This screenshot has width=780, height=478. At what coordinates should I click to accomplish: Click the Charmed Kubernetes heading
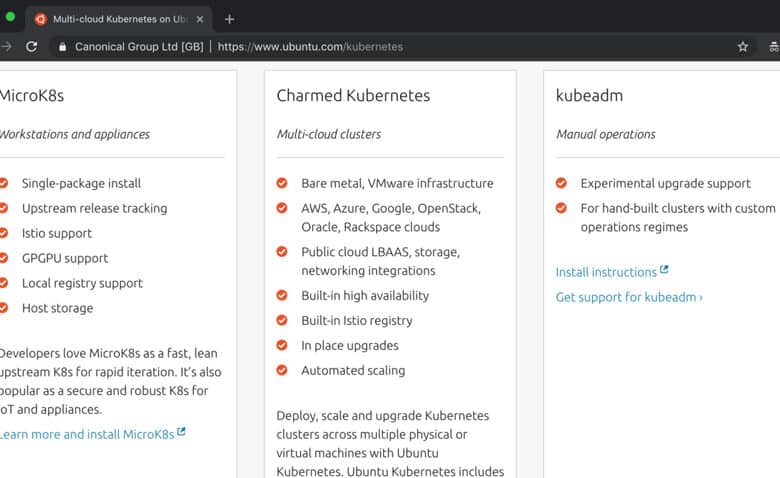[x=353, y=96]
